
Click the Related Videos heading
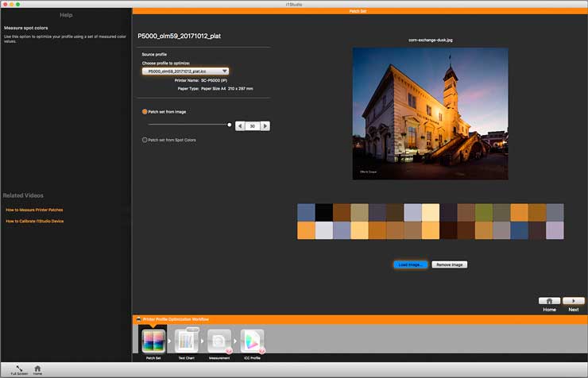pos(23,195)
